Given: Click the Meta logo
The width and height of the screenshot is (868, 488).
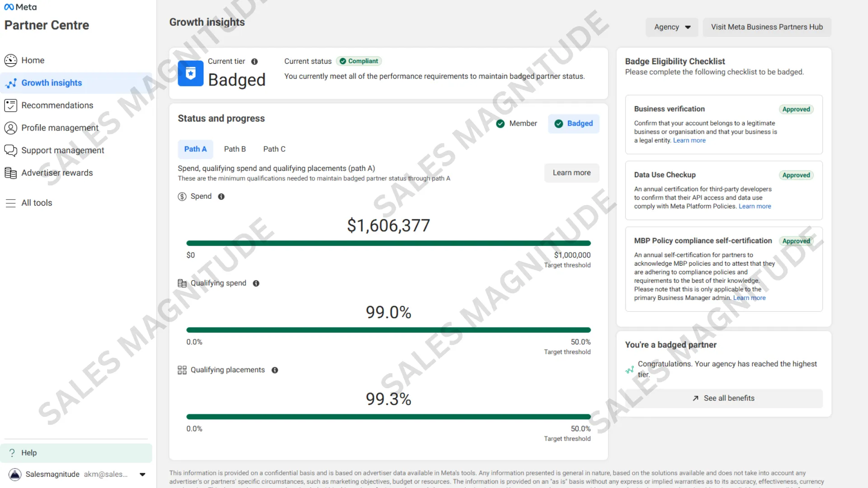Looking at the screenshot, I should coord(20,7).
